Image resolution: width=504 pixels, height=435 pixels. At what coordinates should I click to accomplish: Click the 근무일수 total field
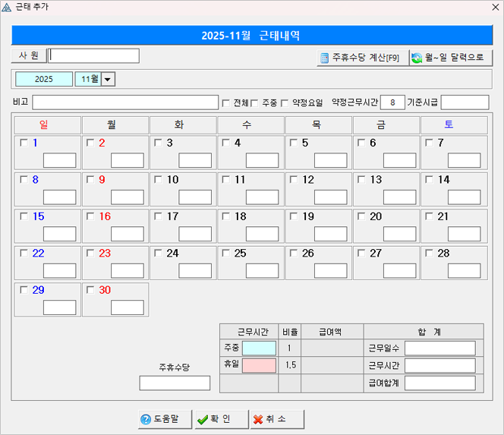(440, 348)
